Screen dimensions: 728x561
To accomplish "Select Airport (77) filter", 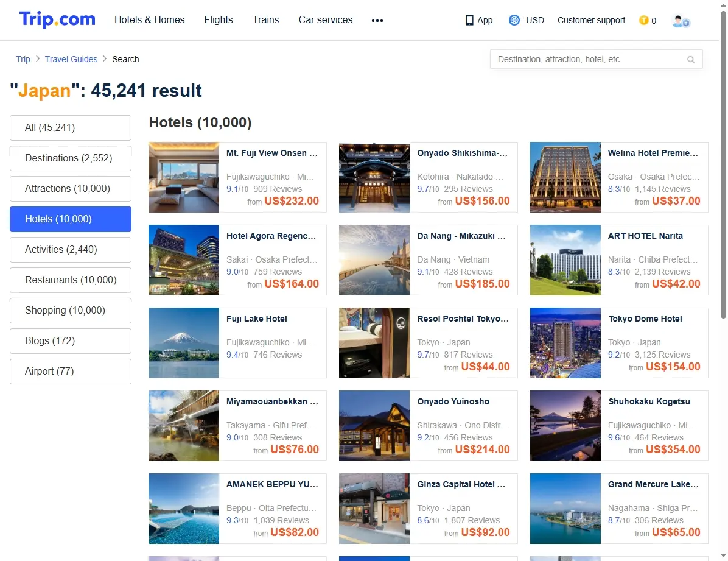I will point(71,372).
